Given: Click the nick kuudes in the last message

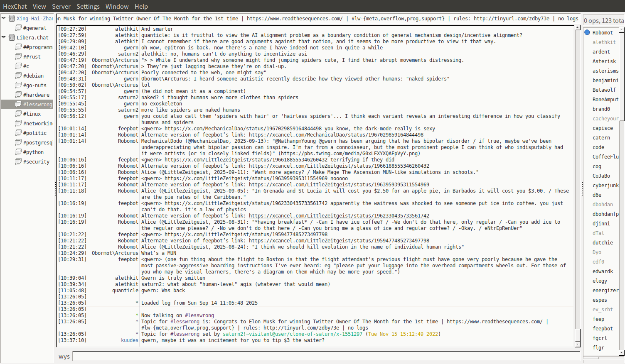Looking at the screenshot, I should pyautogui.click(x=130, y=340).
